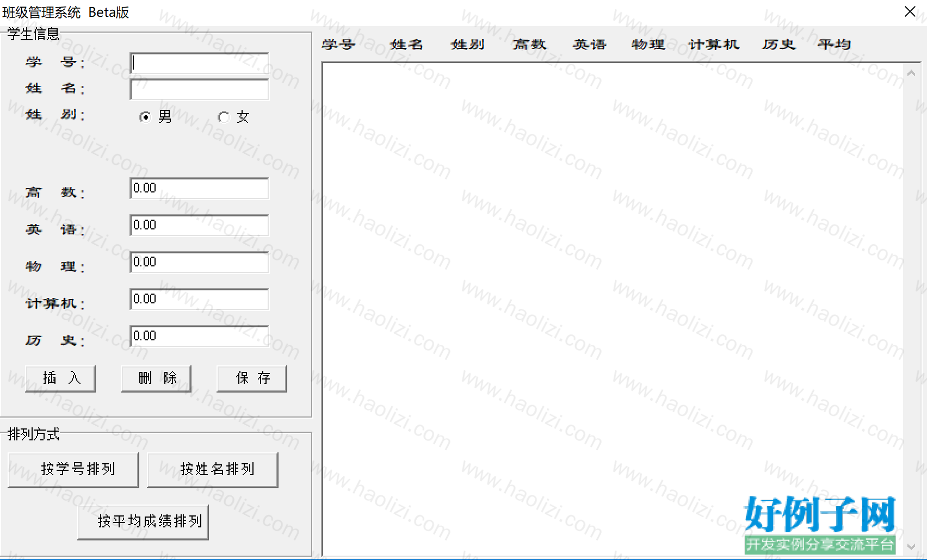927x560 pixels.
Task: Select the 男 radio button
Action: tap(145, 117)
